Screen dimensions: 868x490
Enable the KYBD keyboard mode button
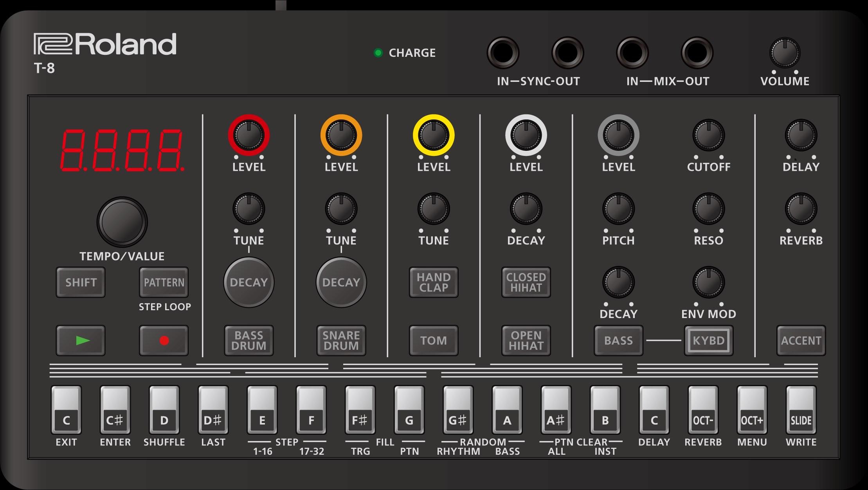708,340
